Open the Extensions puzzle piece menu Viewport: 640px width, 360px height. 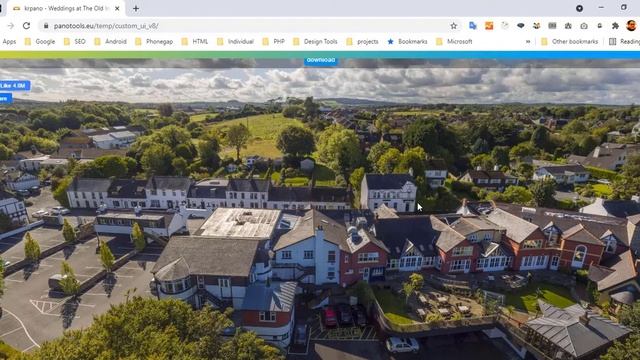click(615, 26)
